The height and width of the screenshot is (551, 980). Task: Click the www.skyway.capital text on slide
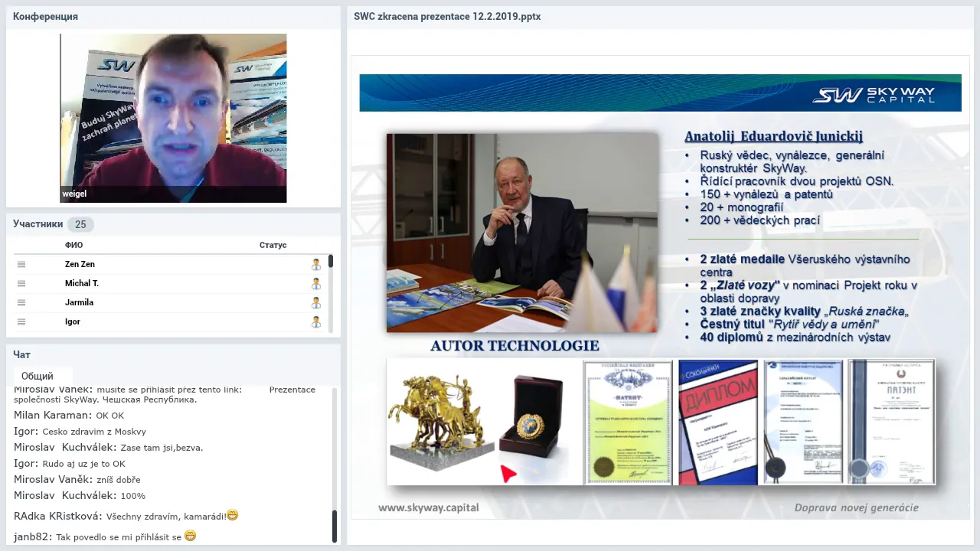pyautogui.click(x=428, y=507)
